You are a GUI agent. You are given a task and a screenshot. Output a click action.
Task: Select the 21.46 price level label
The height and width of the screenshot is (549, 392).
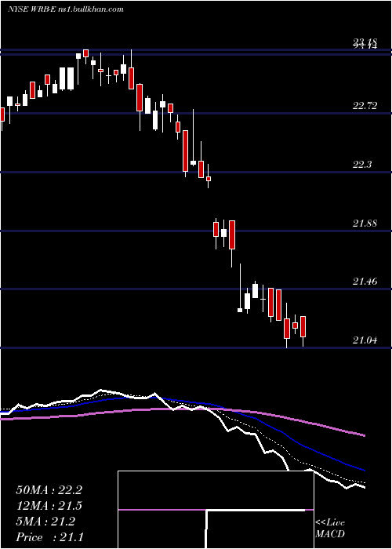[x=365, y=281]
